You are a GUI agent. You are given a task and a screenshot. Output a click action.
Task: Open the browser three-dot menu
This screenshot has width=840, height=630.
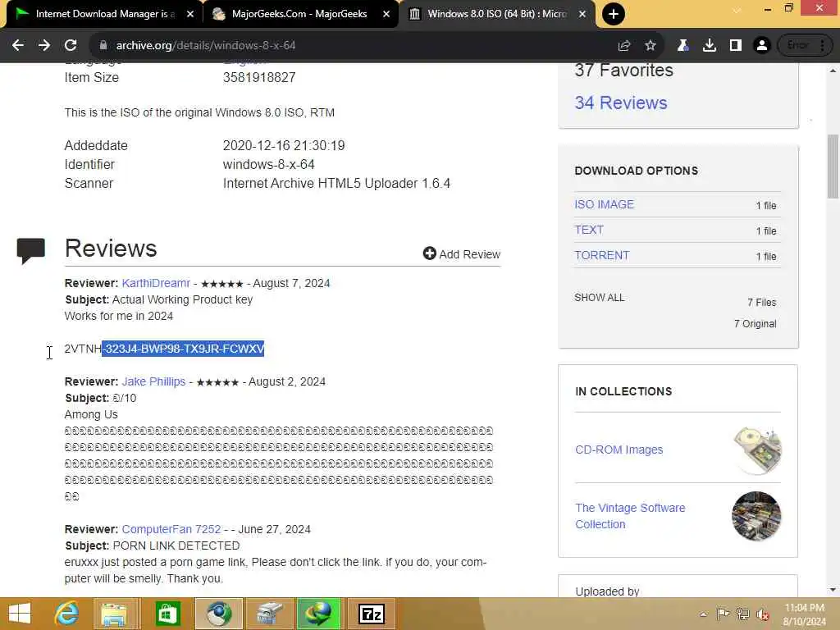point(822,46)
